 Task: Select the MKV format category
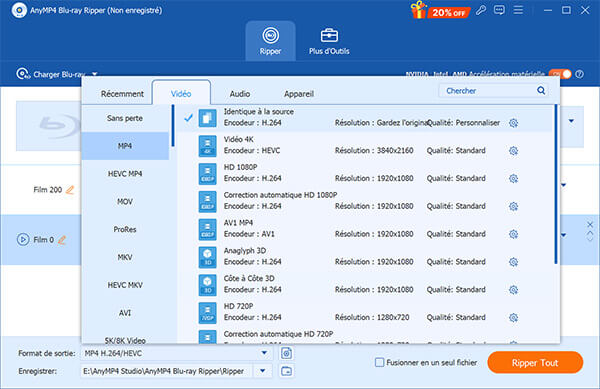pos(125,257)
